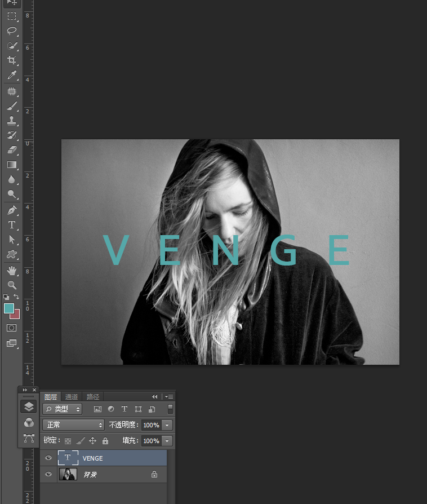Open the layers panel flyout menu
This screenshot has height=504, width=427.
coord(170,397)
